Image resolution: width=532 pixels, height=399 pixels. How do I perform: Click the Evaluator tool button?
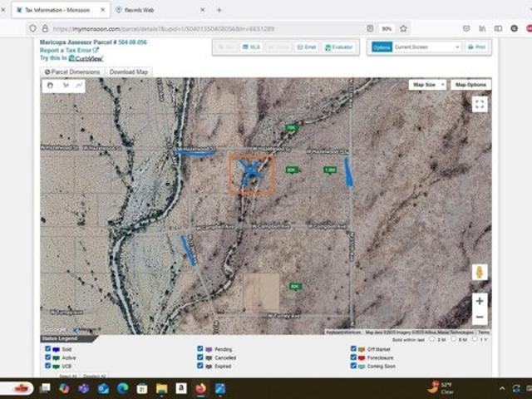click(339, 47)
